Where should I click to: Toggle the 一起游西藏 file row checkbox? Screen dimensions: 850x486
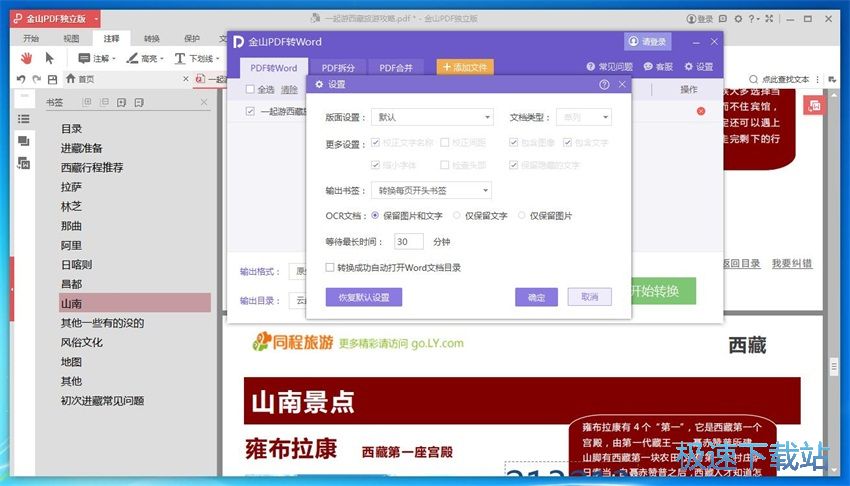click(250, 111)
